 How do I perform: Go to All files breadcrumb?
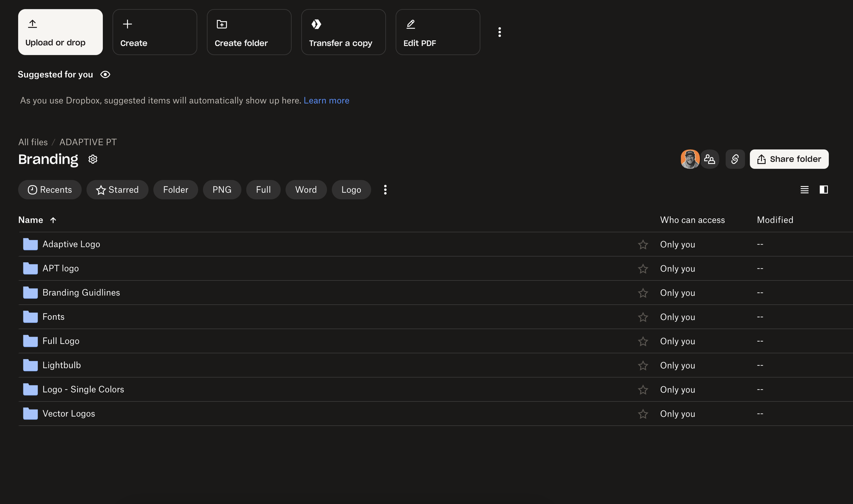(x=33, y=142)
